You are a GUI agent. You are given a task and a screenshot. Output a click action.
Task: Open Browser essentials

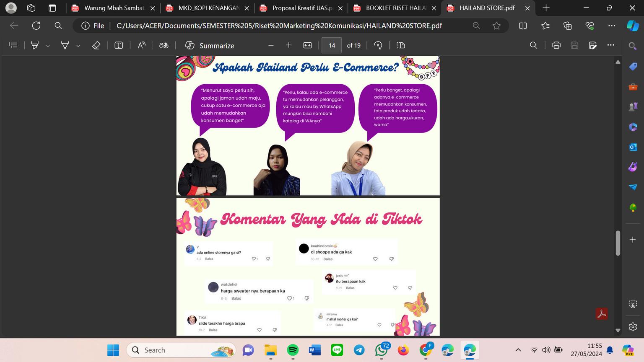590,26
